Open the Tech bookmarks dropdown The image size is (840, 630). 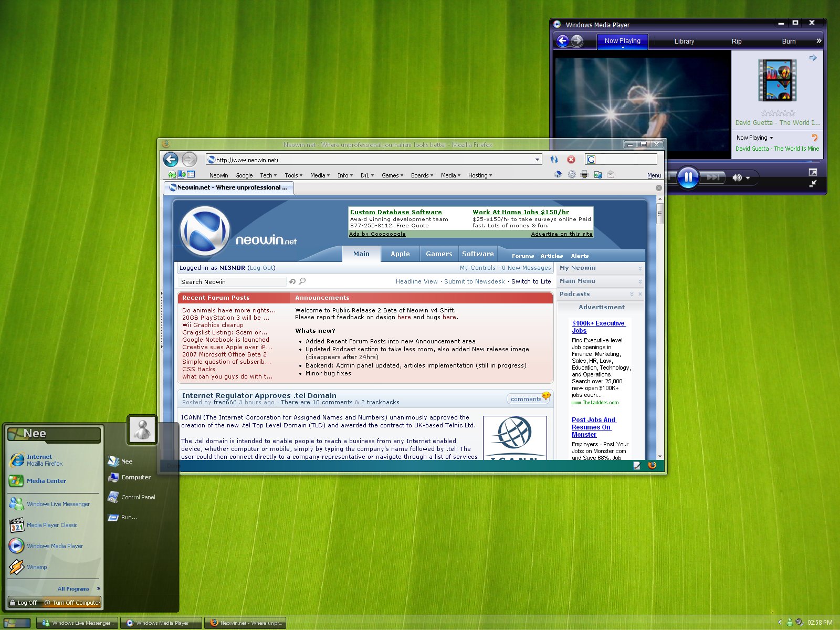pos(268,175)
